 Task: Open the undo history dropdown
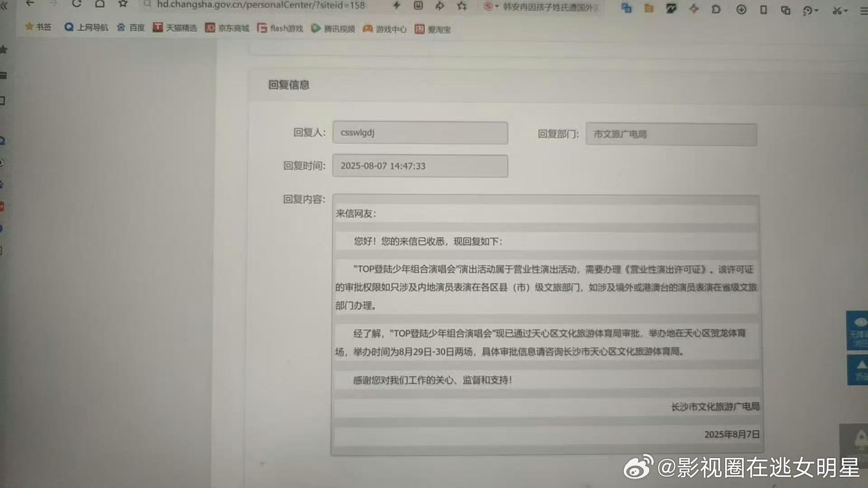[x=810, y=10]
